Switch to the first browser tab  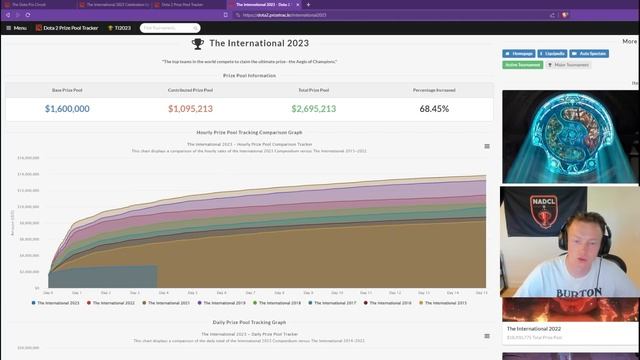(39, 4)
